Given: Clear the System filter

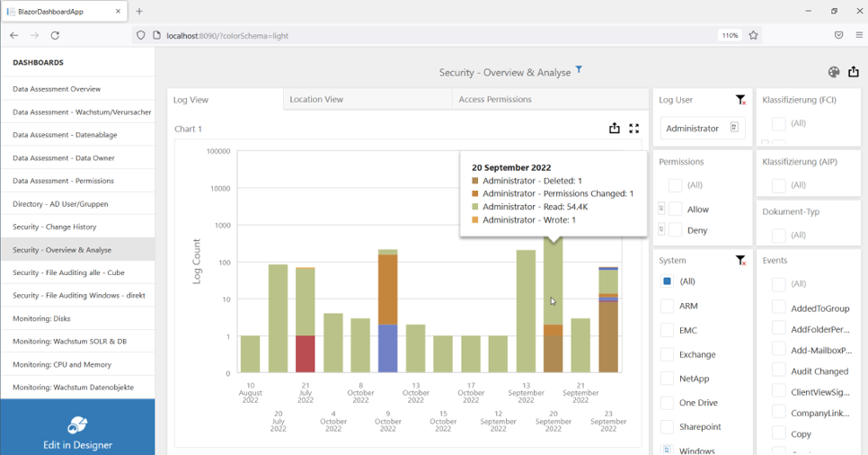Looking at the screenshot, I should [x=740, y=261].
